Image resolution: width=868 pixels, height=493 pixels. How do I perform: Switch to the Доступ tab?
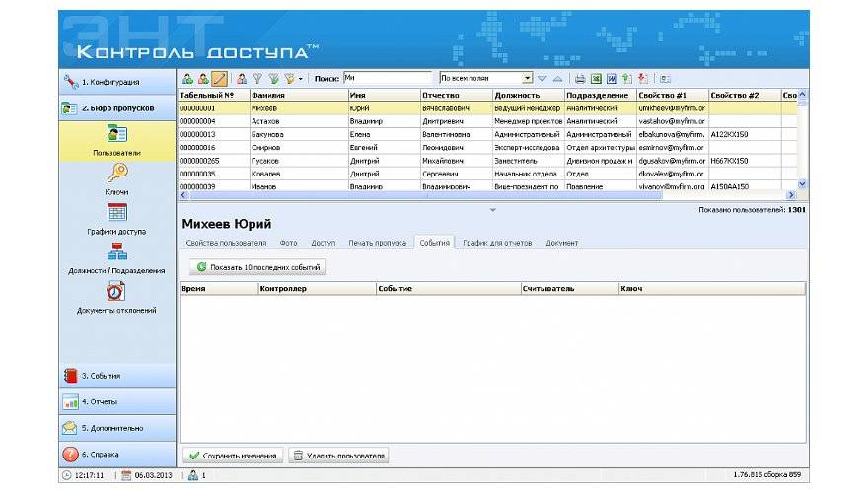[324, 243]
